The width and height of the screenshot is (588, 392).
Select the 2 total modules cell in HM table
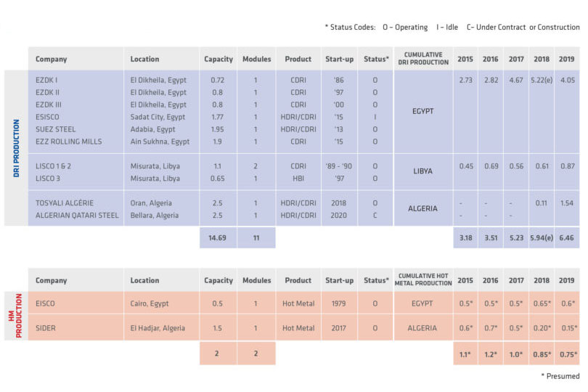[x=256, y=354]
